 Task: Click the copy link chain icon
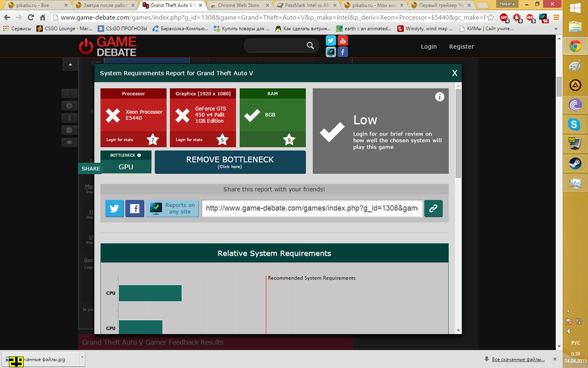tap(433, 208)
